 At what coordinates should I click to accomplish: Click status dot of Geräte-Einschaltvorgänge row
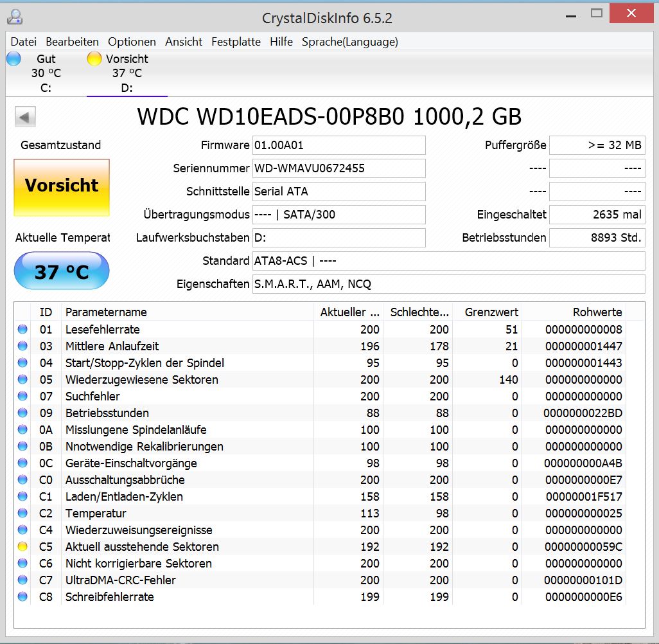(22, 463)
